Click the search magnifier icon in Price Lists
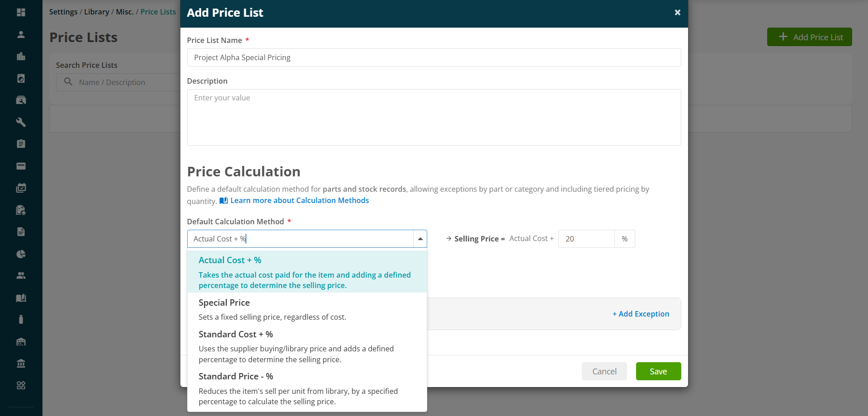Viewport: 868px width, 416px height. (x=68, y=82)
